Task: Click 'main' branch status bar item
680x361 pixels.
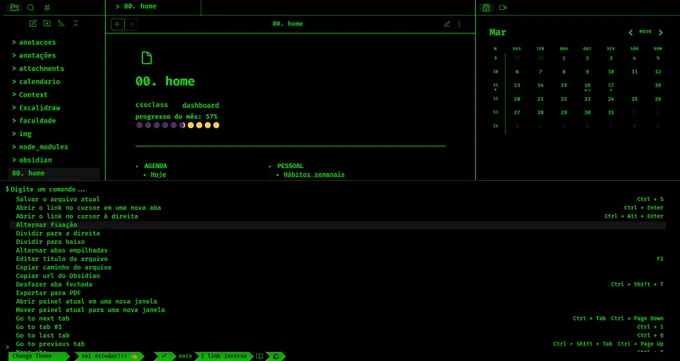Action: 185,356
